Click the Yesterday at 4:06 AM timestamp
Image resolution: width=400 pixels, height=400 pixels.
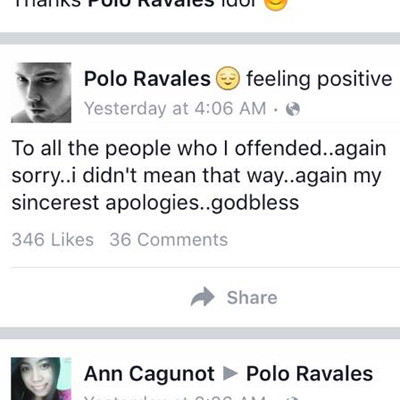click(x=175, y=109)
